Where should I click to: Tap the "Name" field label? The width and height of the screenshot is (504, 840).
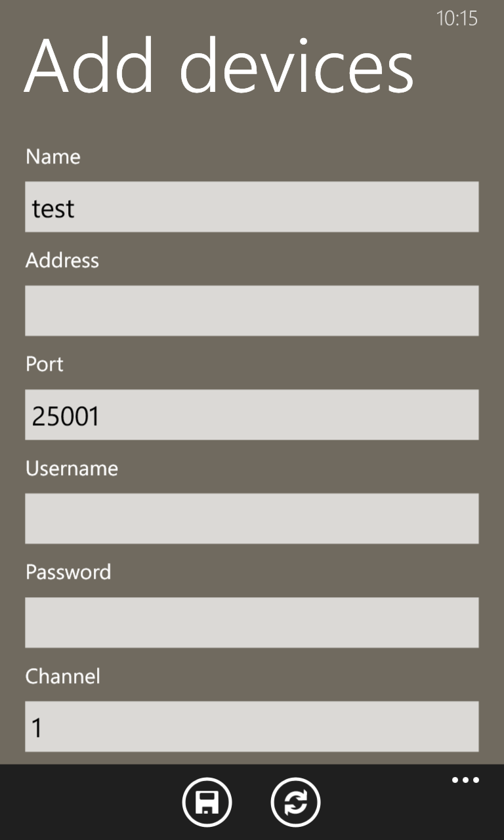53,157
